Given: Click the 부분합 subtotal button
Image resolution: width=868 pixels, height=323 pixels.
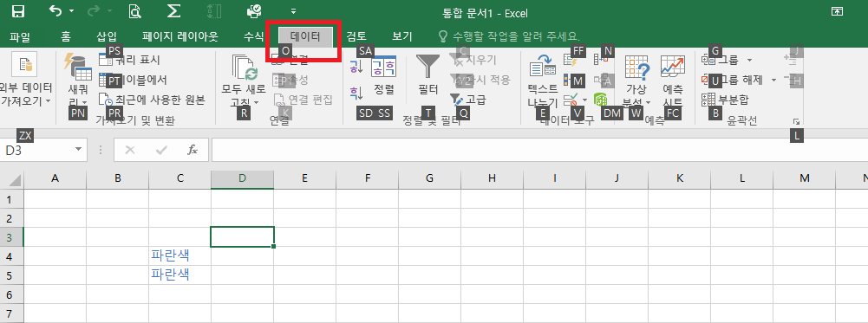Looking at the screenshot, I should point(725,100).
